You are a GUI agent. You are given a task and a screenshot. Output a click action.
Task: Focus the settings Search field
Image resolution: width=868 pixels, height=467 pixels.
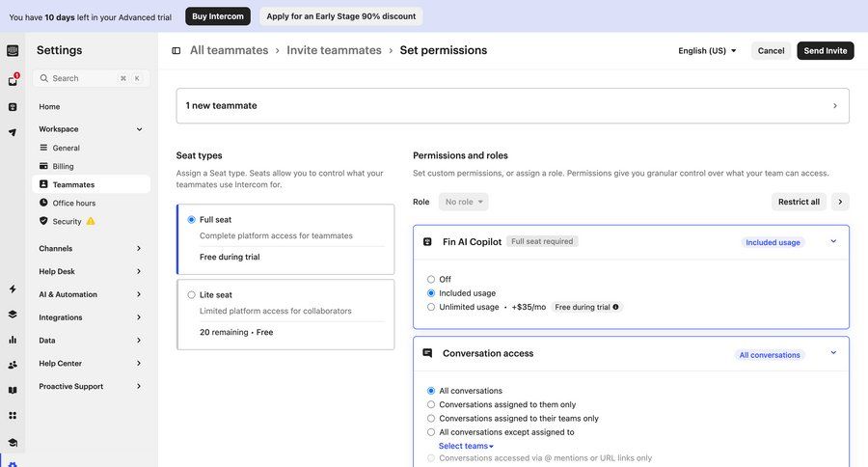click(x=91, y=78)
